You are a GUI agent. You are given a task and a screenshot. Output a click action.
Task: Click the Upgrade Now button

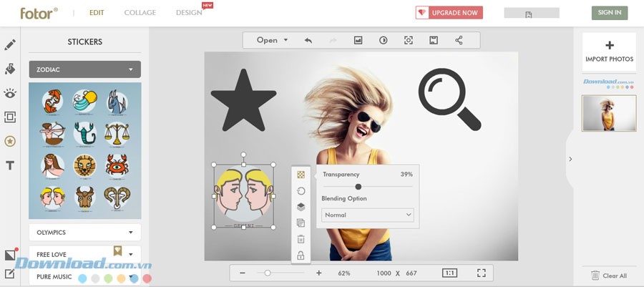point(449,13)
